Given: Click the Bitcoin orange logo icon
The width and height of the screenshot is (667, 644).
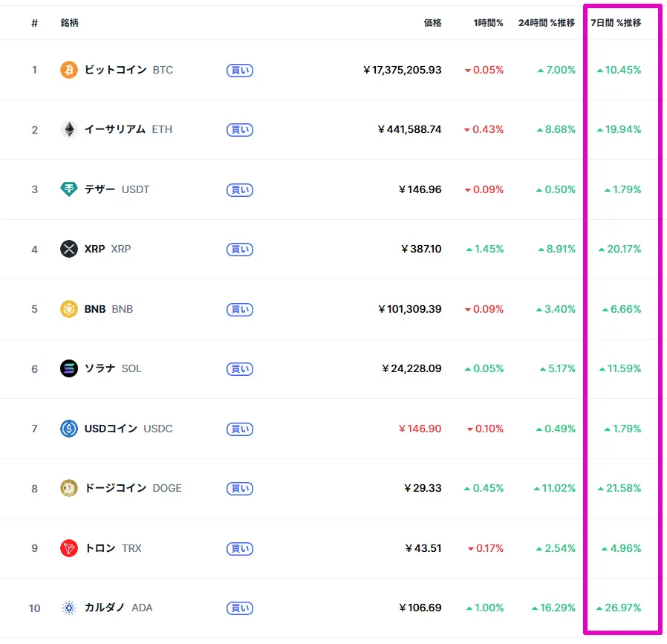Looking at the screenshot, I should pos(69,70).
